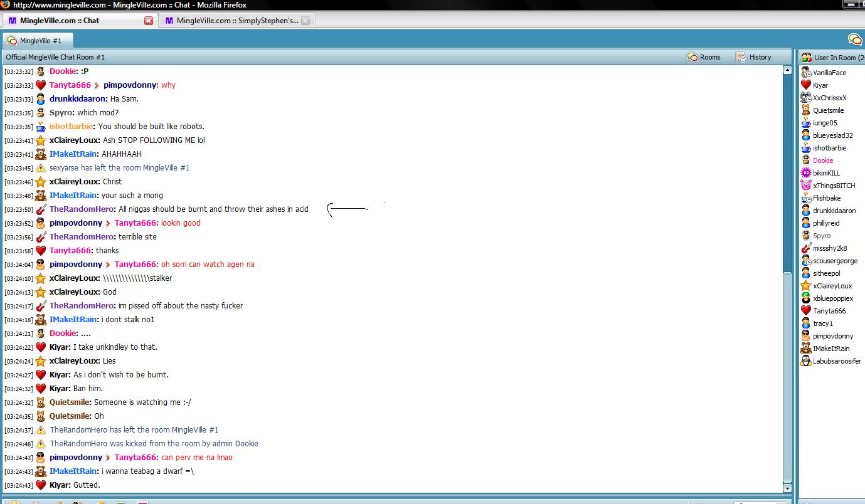
Task: Click the sunglasses face icon beside pimpovdonny in user list
Action: (x=806, y=336)
